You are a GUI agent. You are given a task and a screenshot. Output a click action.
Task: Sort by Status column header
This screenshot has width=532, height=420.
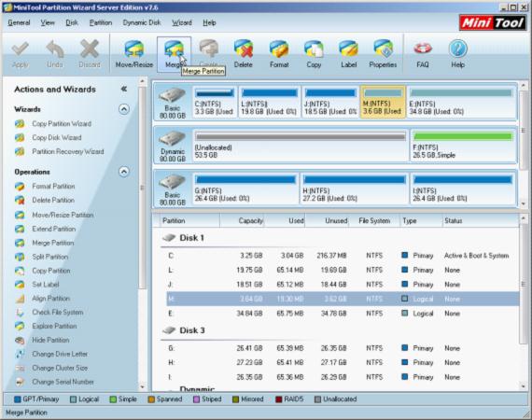[x=481, y=221]
